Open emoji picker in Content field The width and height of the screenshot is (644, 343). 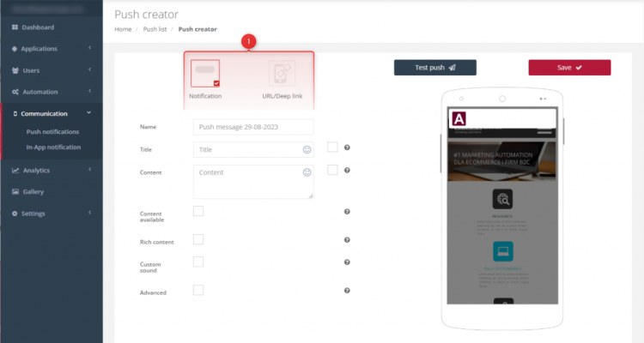(x=307, y=172)
